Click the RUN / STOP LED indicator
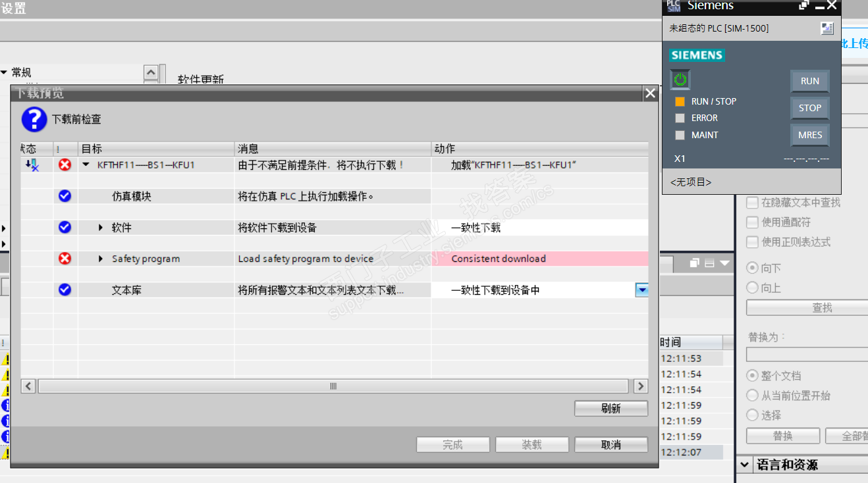This screenshot has height=483, width=868. [x=680, y=101]
